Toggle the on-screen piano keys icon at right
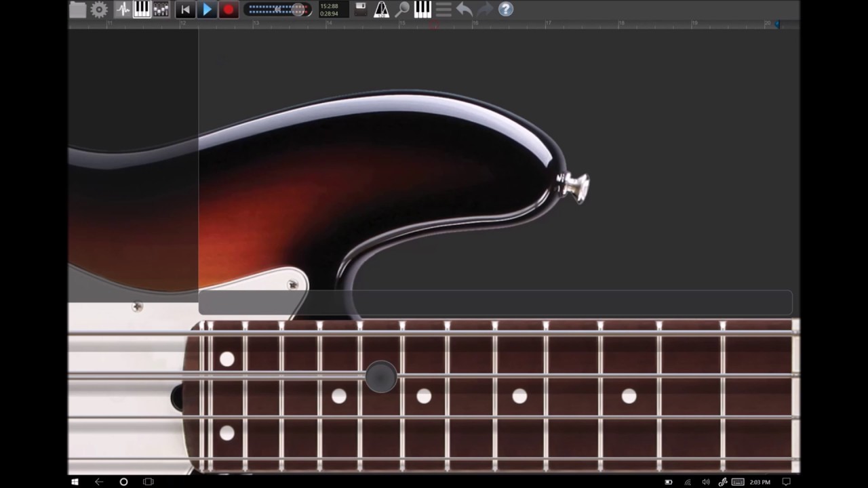This screenshot has height=488, width=868. point(422,9)
